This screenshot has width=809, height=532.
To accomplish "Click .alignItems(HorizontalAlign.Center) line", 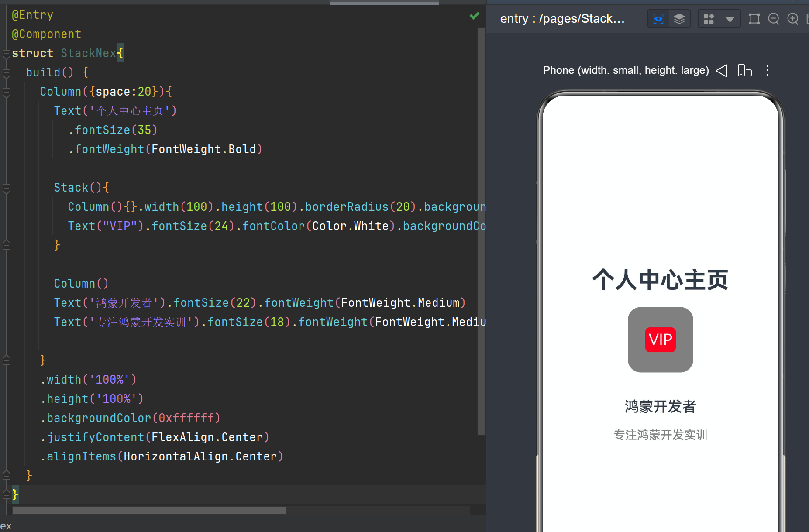I will [x=162, y=456].
